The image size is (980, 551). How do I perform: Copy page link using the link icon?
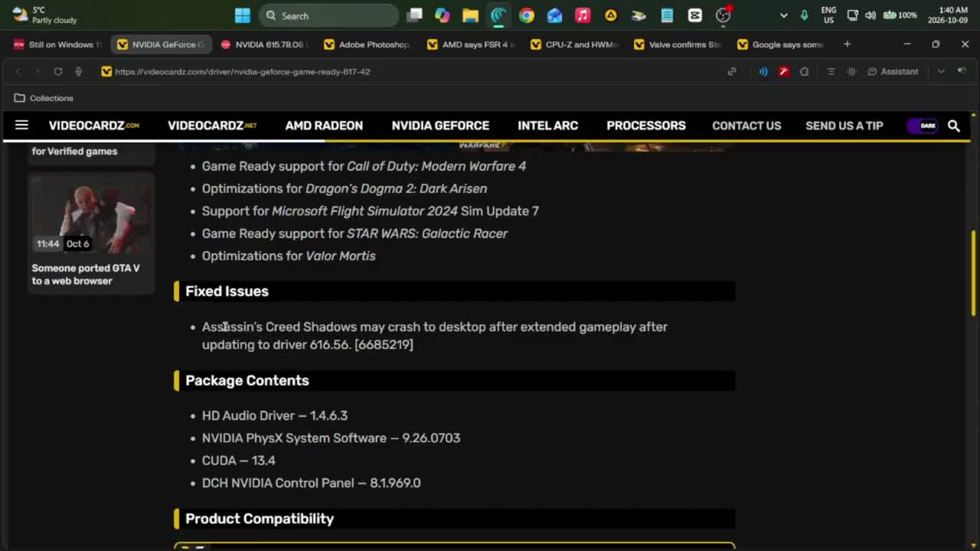click(x=732, y=71)
